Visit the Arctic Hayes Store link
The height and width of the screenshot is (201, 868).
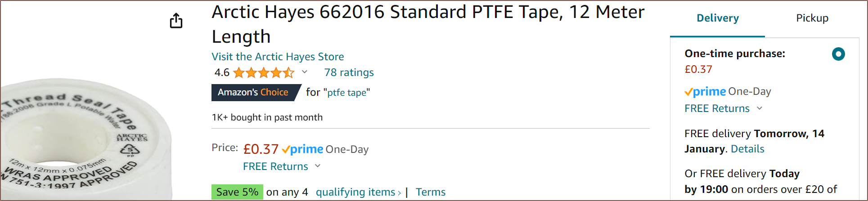[278, 57]
